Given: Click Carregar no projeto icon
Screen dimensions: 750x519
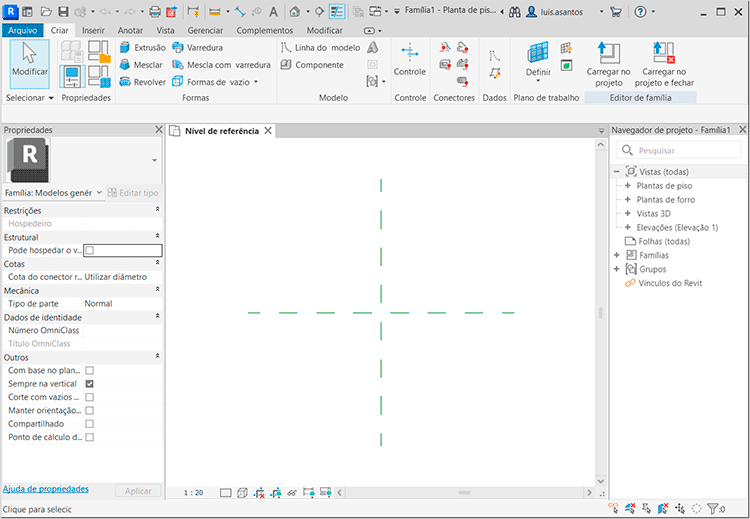Looking at the screenshot, I should point(608,60).
